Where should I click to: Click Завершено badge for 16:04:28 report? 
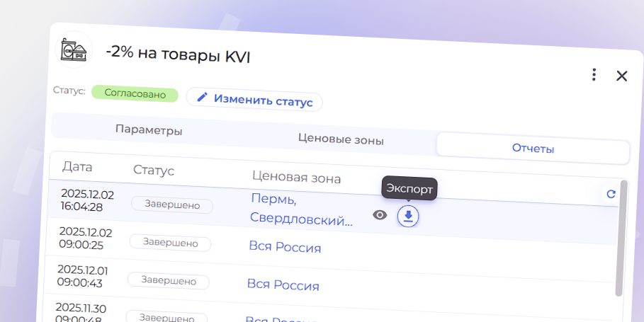(x=172, y=205)
